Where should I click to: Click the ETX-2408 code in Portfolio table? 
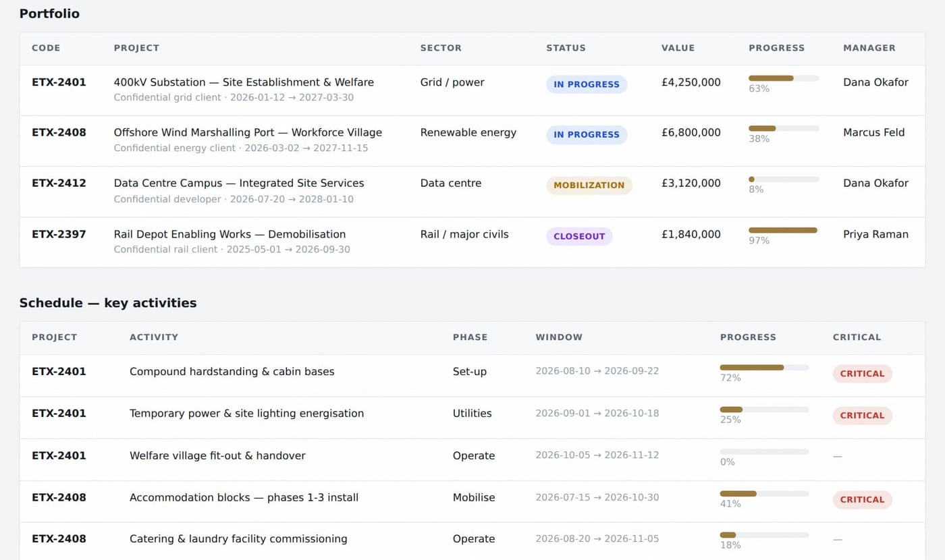point(59,132)
